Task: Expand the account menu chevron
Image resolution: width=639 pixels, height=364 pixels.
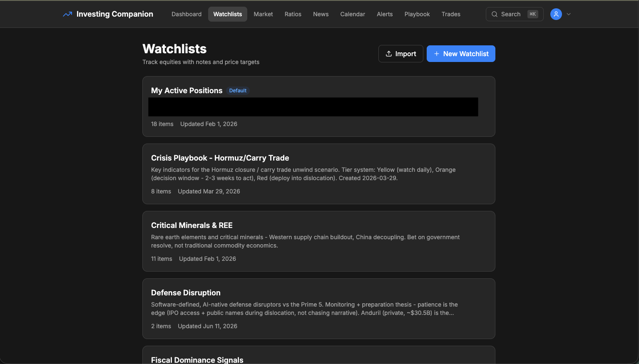Action: pos(569,14)
